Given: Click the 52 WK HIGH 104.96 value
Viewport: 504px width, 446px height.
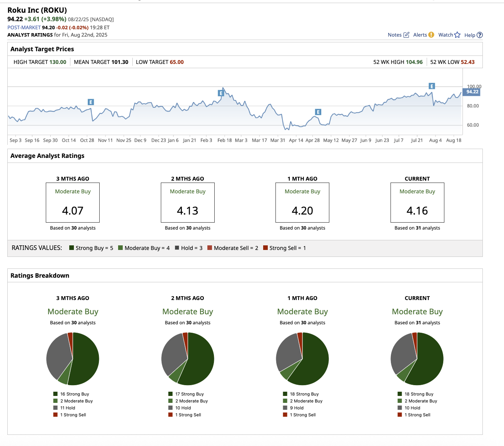Looking at the screenshot, I should (414, 62).
